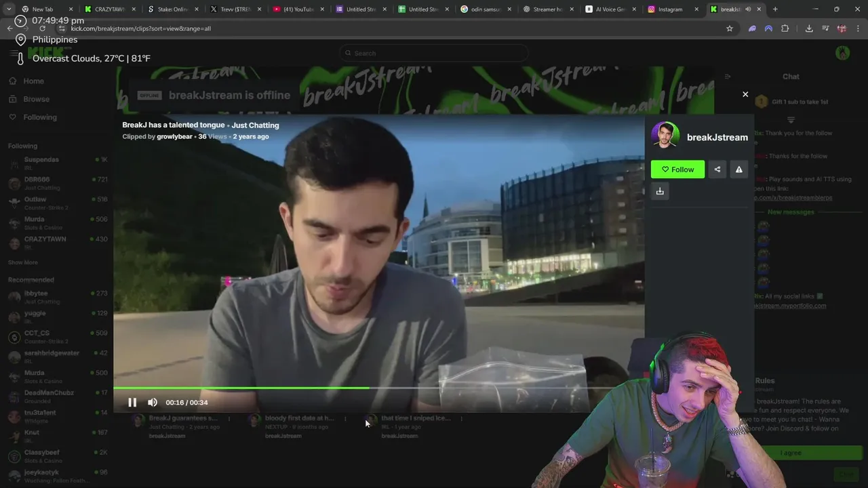Report the clip with the warning icon
Image resolution: width=868 pixels, height=488 pixels.
739,169
